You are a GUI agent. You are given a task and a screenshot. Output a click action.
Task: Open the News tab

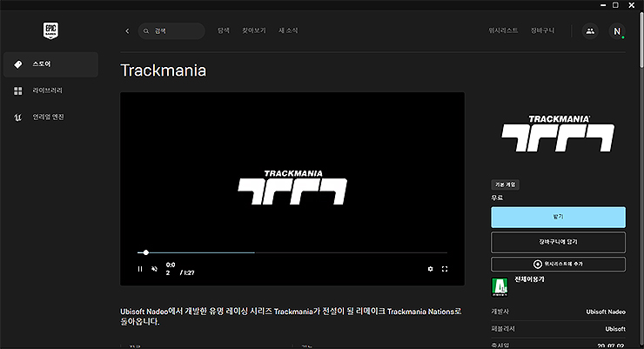pyautogui.click(x=288, y=30)
